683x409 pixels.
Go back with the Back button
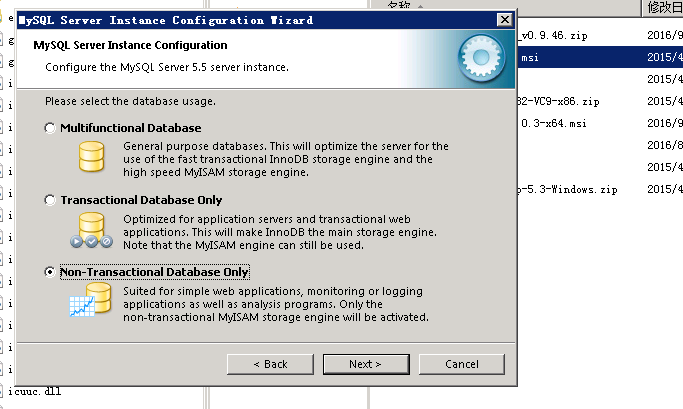[x=270, y=364]
